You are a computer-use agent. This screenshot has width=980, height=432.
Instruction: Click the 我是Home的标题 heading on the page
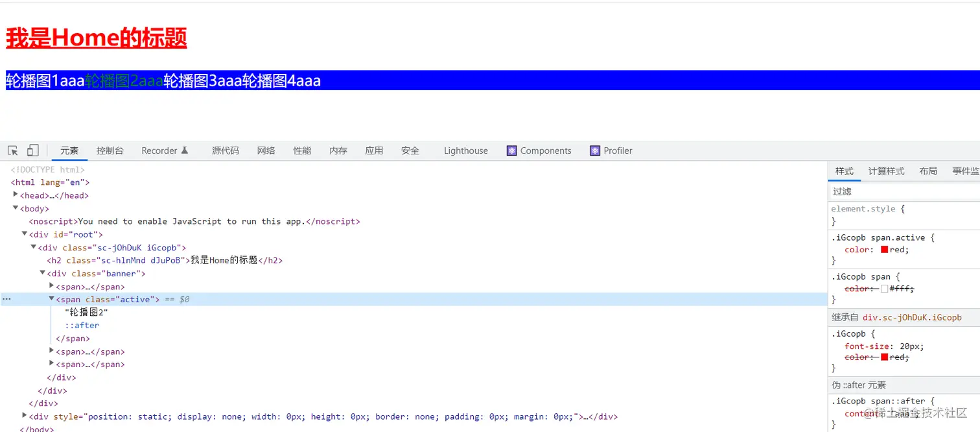[97, 38]
